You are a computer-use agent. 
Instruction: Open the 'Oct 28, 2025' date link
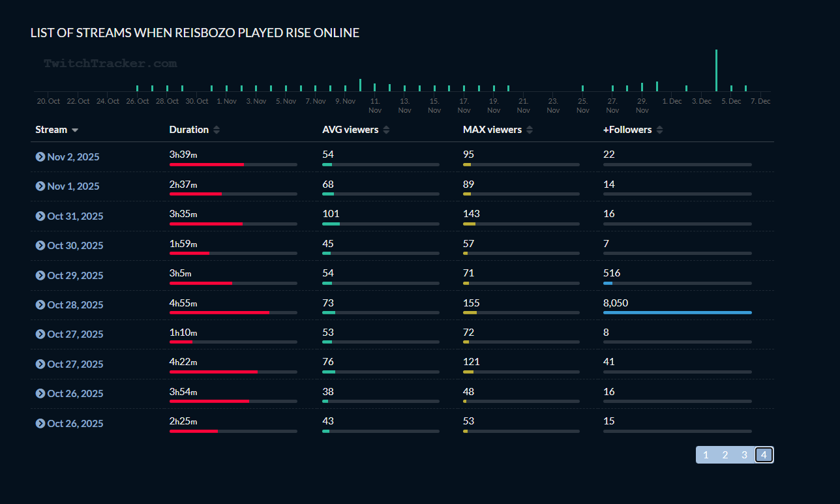[76, 304]
